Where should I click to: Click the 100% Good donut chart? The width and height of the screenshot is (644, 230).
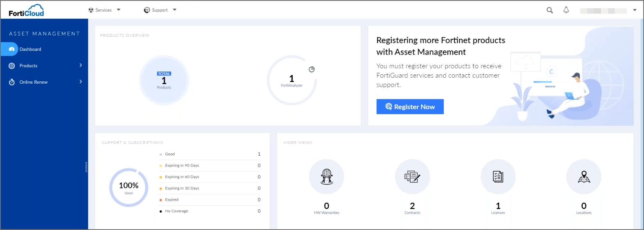tap(129, 188)
